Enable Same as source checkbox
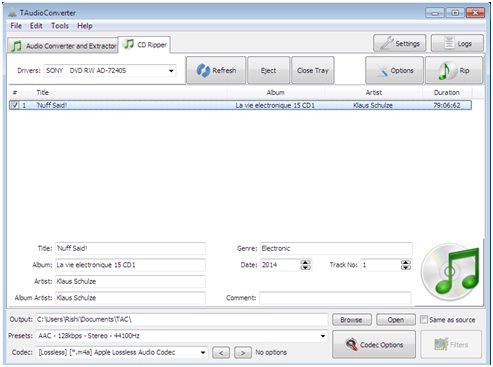Screen dimensions: 493x367 424,319
